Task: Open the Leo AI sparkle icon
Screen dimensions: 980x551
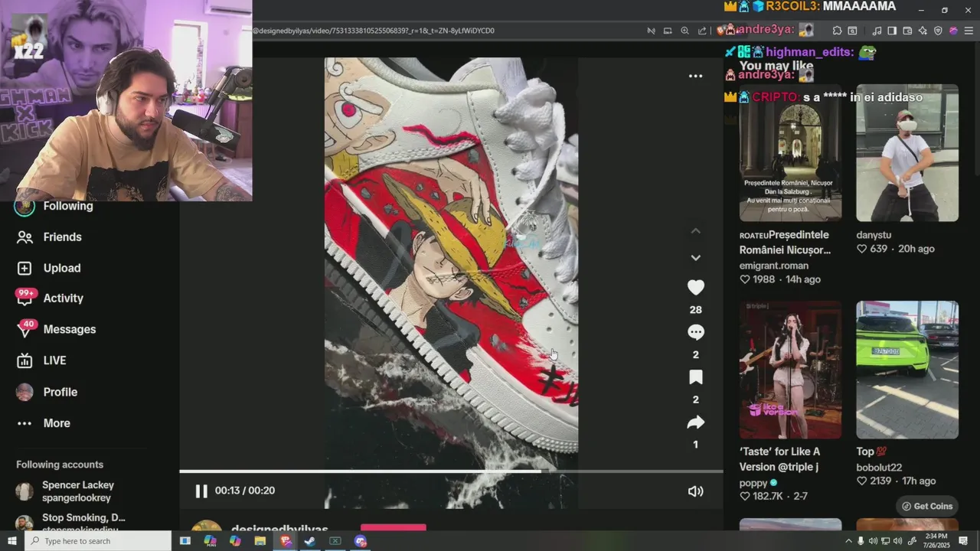Action: click(x=923, y=31)
